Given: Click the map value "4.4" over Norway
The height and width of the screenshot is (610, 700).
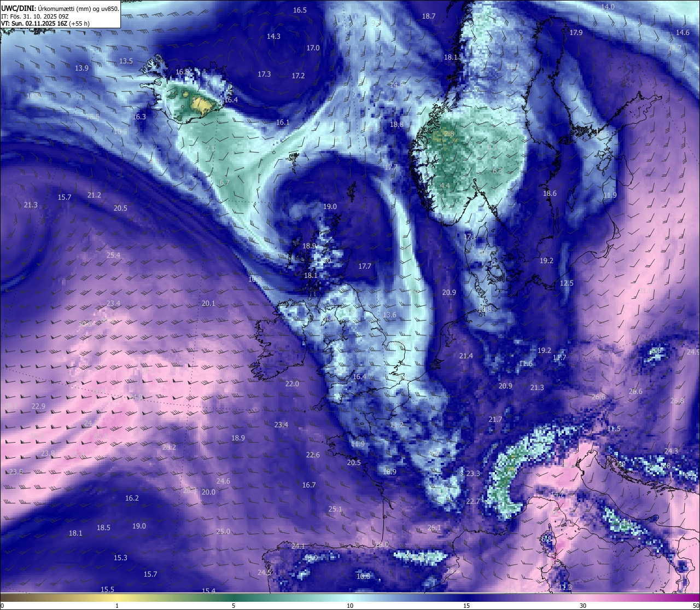Looking at the screenshot, I should pyautogui.click(x=445, y=186).
